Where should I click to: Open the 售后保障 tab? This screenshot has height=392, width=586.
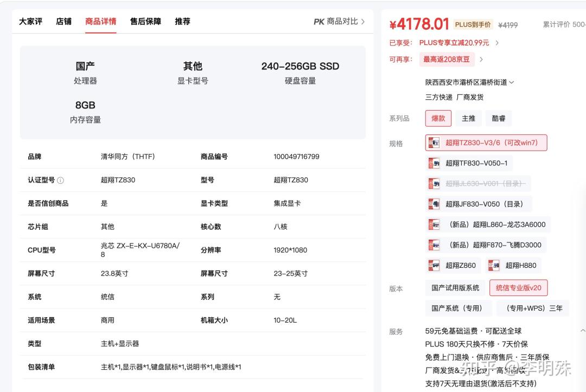pyautogui.click(x=145, y=22)
